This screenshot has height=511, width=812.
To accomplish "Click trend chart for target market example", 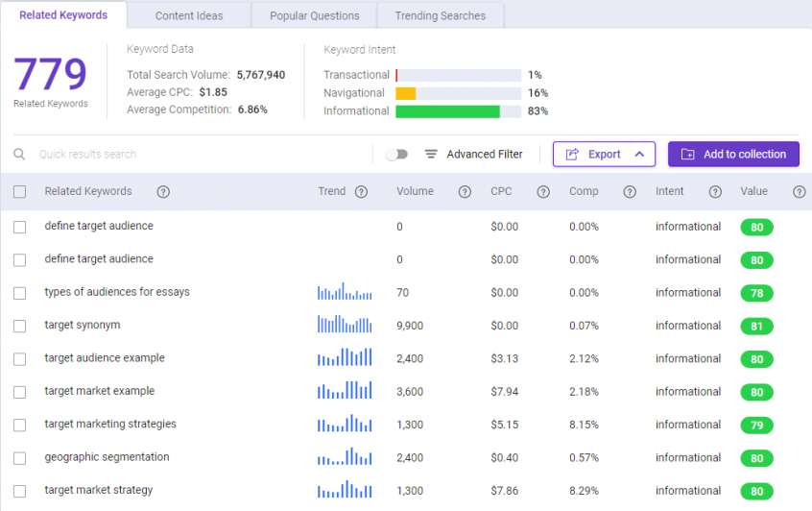I will (345, 390).
